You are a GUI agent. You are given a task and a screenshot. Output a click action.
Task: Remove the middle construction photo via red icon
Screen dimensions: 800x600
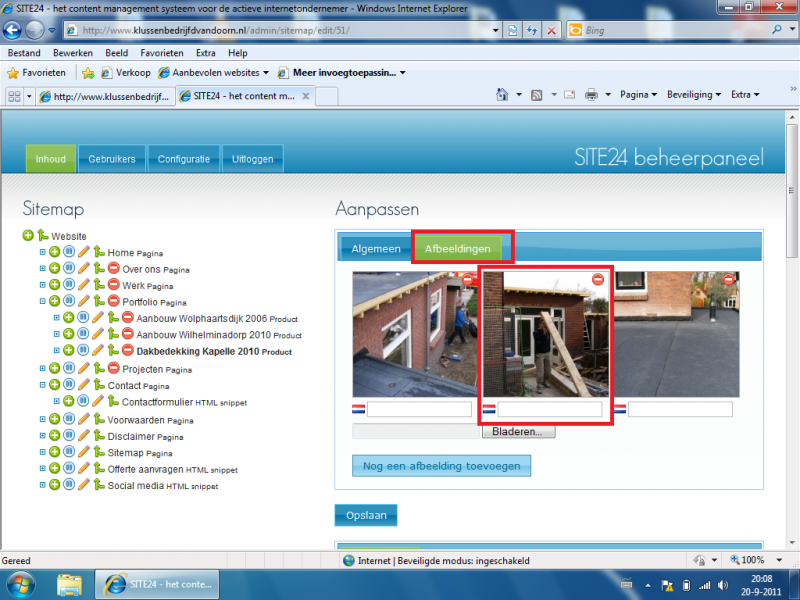(x=597, y=279)
